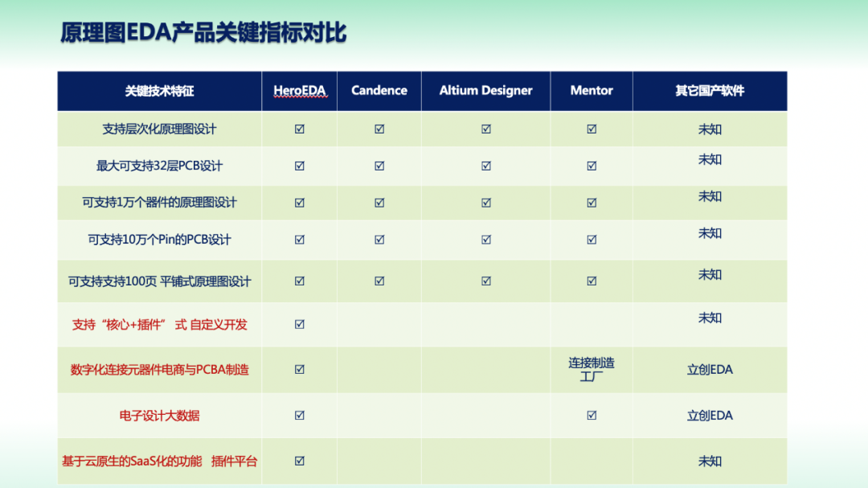Click HeroEDA checkmark in 10万个Pin row
The width and height of the screenshot is (868, 488).
pos(300,240)
